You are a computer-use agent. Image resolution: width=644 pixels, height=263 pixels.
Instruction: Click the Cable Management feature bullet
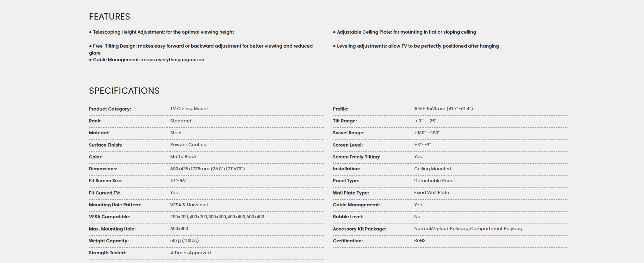click(147, 60)
